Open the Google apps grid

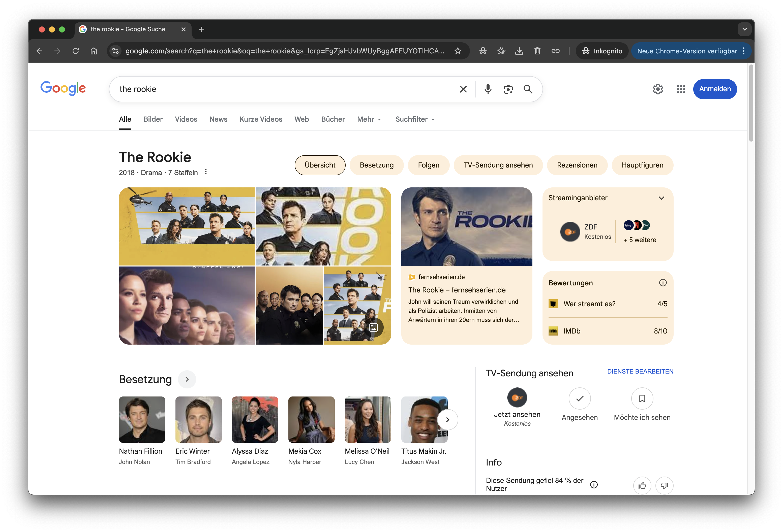(681, 89)
